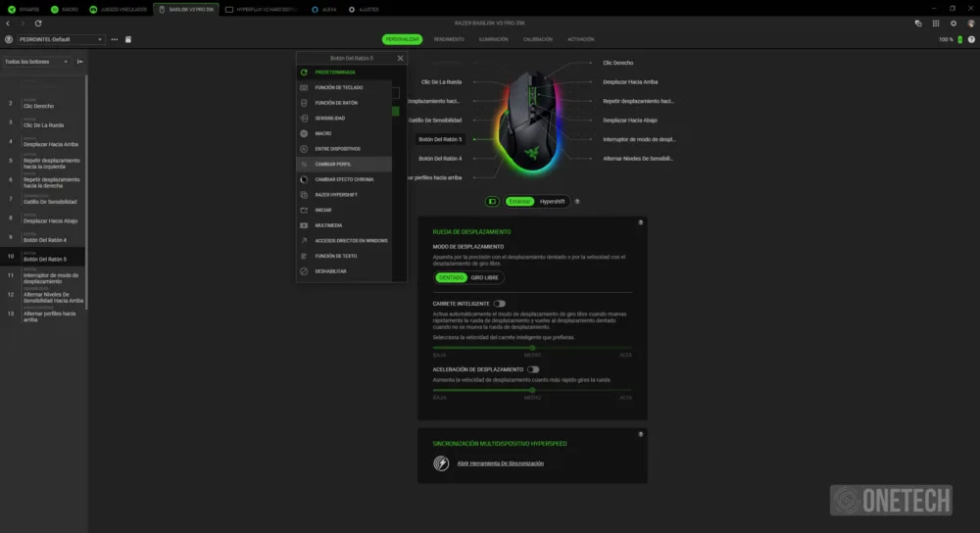
Task: Open the PEDROINTEL-Default profile dropdown
Action: tap(61, 39)
